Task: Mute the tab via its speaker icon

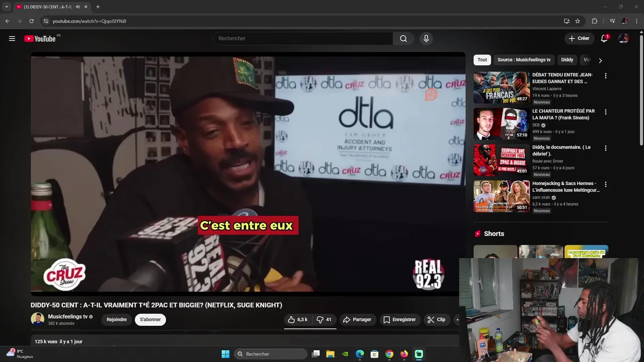Action: point(77,7)
